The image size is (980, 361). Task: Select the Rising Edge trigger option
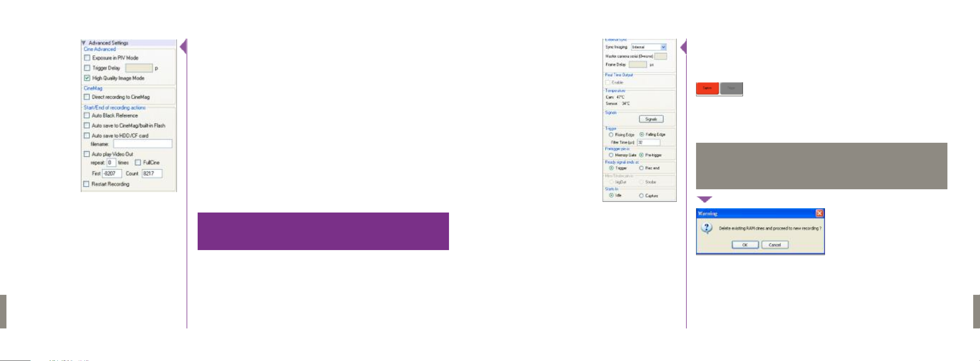[611, 135]
